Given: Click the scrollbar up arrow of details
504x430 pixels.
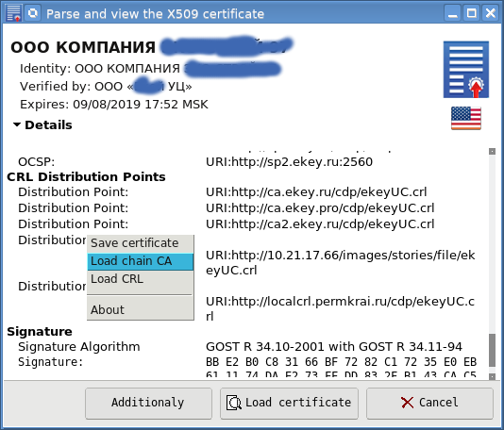Looking at the screenshot, I should (492, 151).
